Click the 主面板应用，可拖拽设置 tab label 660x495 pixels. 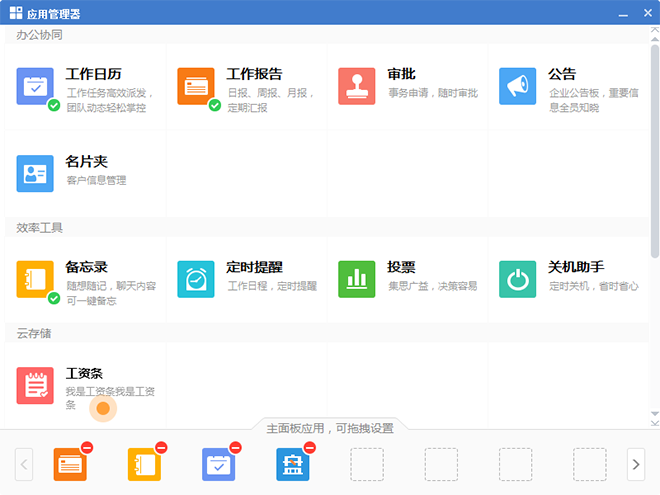330,428
